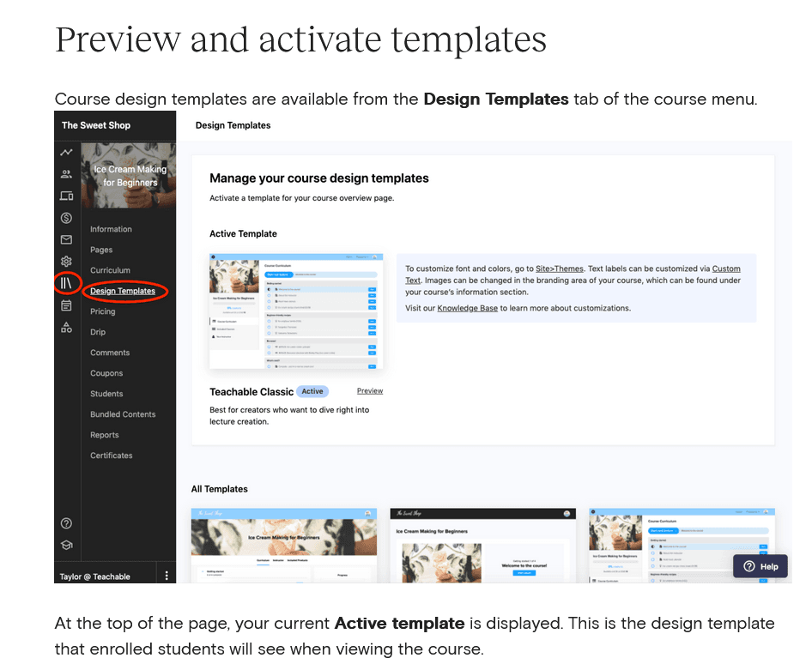The width and height of the screenshot is (812, 670).
Task: Click the circled courses library icon
Action: click(66, 282)
